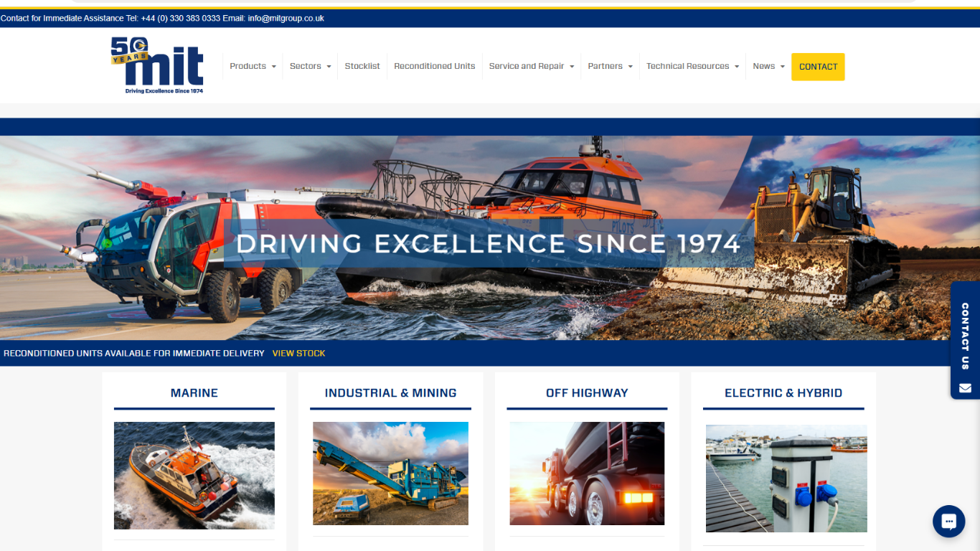Screen dimensions: 980x551
Task: Expand the Partners menu
Action: click(610, 66)
